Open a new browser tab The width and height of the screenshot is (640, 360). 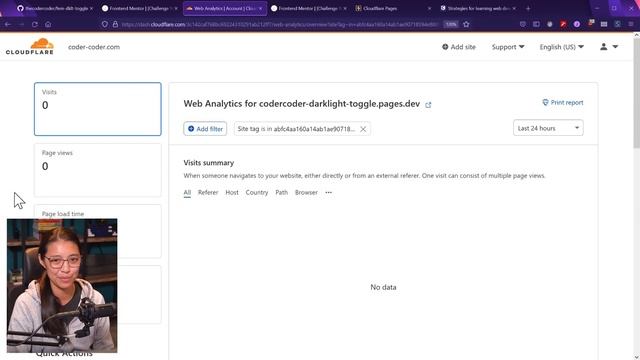[x=528, y=8]
